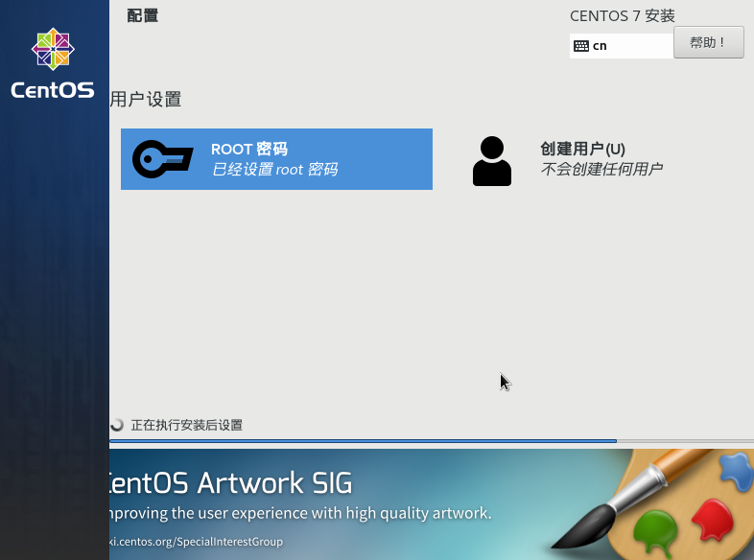
Task: Click 不会创建任何用户 status text
Action: (x=601, y=169)
